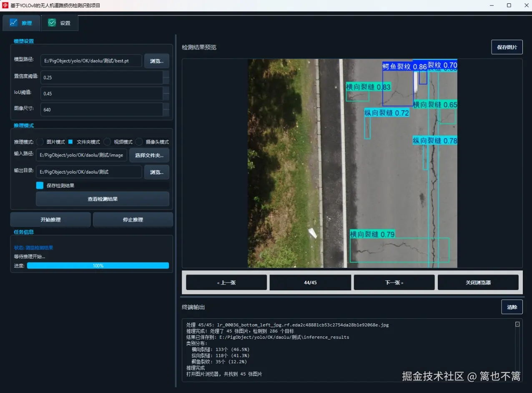The height and width of the screenshot is (393, 532).
Task: Click 浏览 button beside 模型路径
Action: [x=157, y=61]
